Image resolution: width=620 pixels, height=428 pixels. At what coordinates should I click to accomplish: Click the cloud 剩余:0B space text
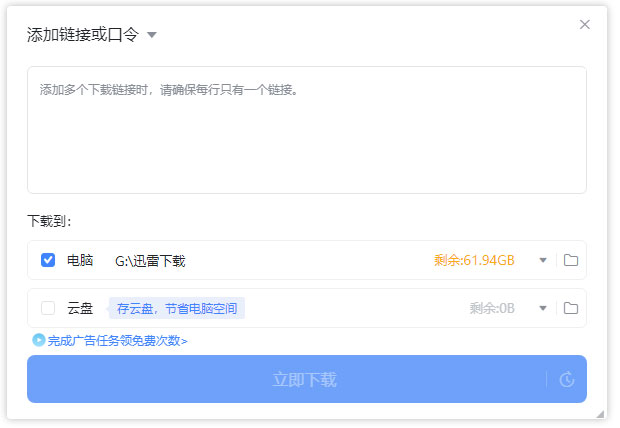[x=492, y=308]
